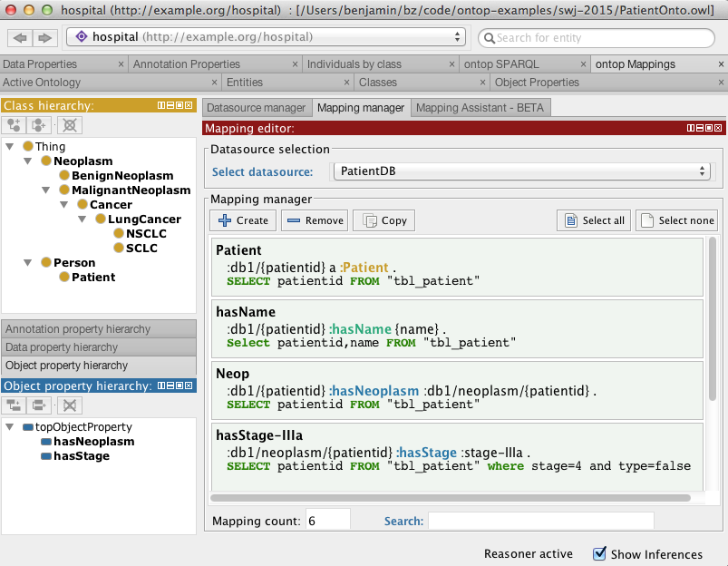The height and width of the screenshot is (566, 728).
Task: Collapse the Cancer tree node
Action: 64,204
